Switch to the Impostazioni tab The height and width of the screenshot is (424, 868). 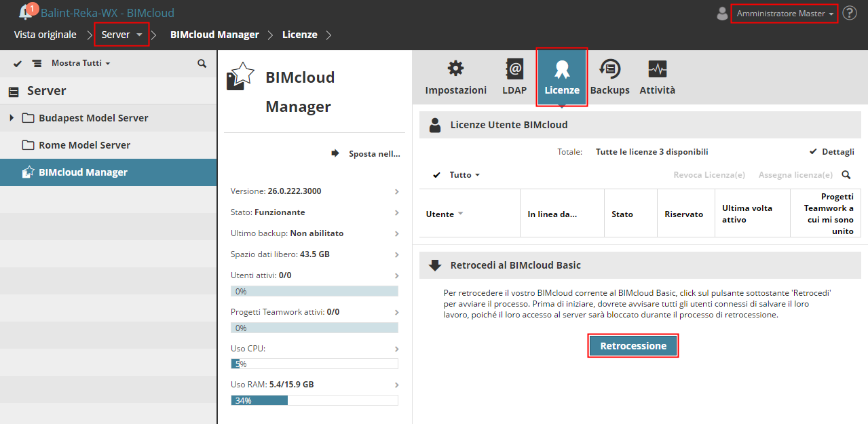point(456,76)
